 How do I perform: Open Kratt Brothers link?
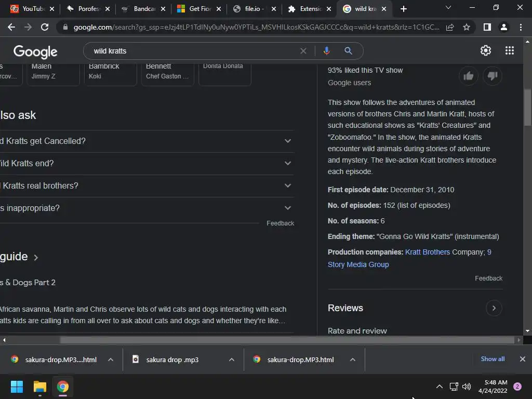pyautogui.click(x=428, y=252)
